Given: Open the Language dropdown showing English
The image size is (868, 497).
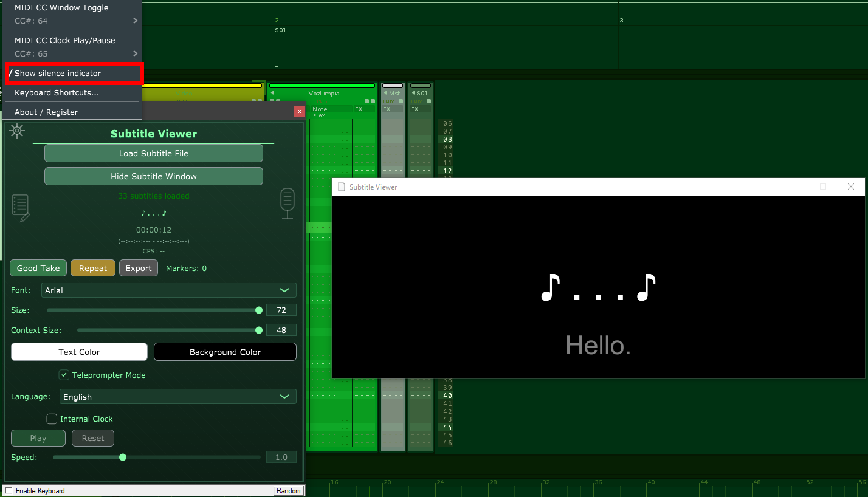Looking at the screenshot, I should click(178, 397).
